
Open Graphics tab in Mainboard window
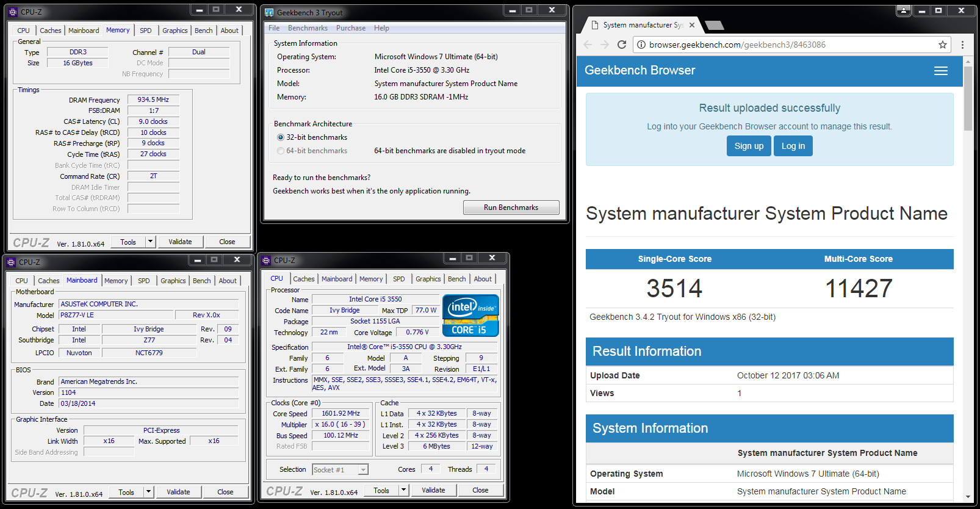pos(173,281)
